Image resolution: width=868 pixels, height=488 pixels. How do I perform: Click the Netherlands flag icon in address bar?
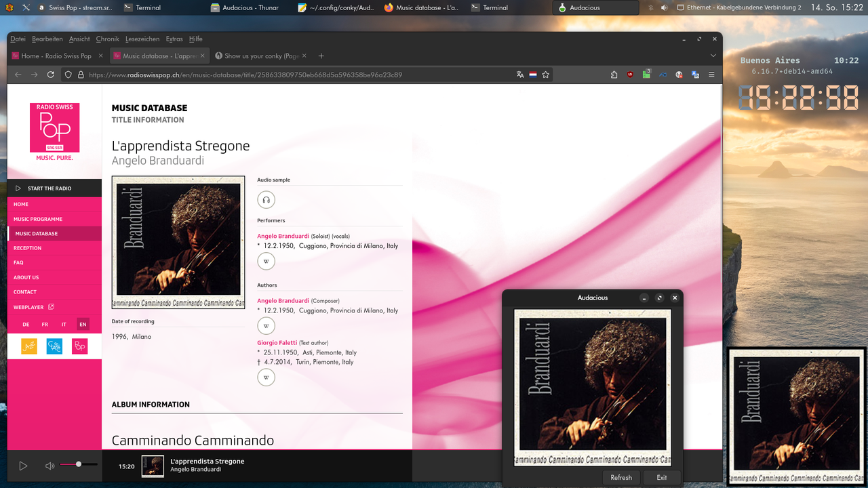pyautogui.click(x=533, y=75)
